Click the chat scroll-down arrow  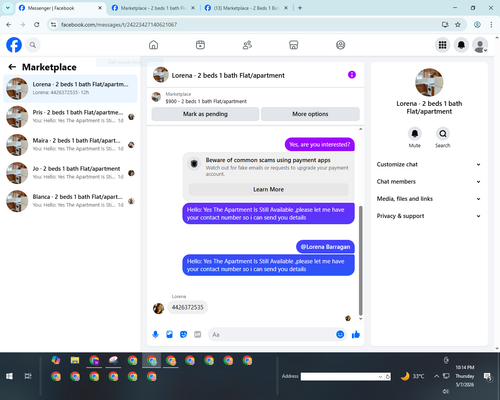(x=360, y=319)
